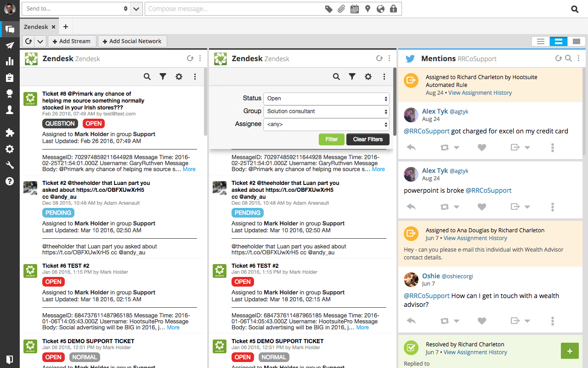Open the scheduling calendar icon

click(x=354, y=9)
